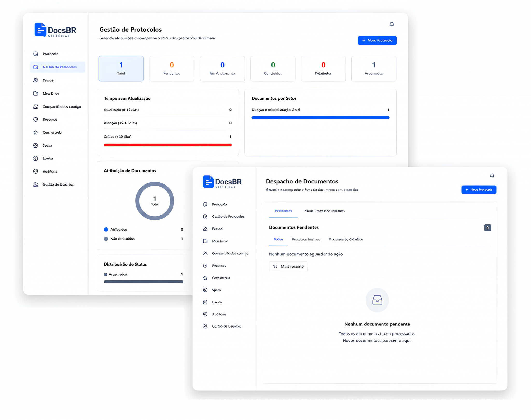Click the Atribuição de Documentos donut chart
The width and height of the screenshot is (531, 420).
coord(155,201)
